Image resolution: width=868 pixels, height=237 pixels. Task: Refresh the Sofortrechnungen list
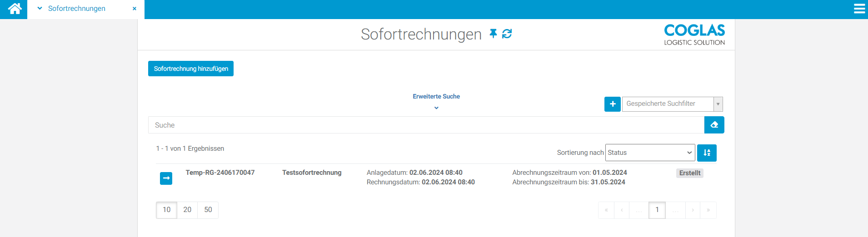(507, 34)
